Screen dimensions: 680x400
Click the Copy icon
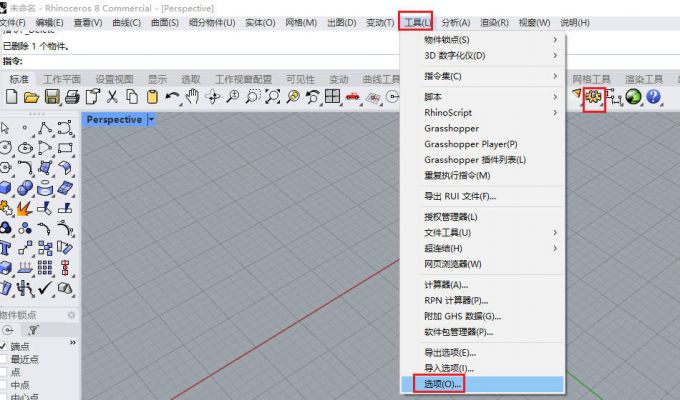(x=132, y=96)
